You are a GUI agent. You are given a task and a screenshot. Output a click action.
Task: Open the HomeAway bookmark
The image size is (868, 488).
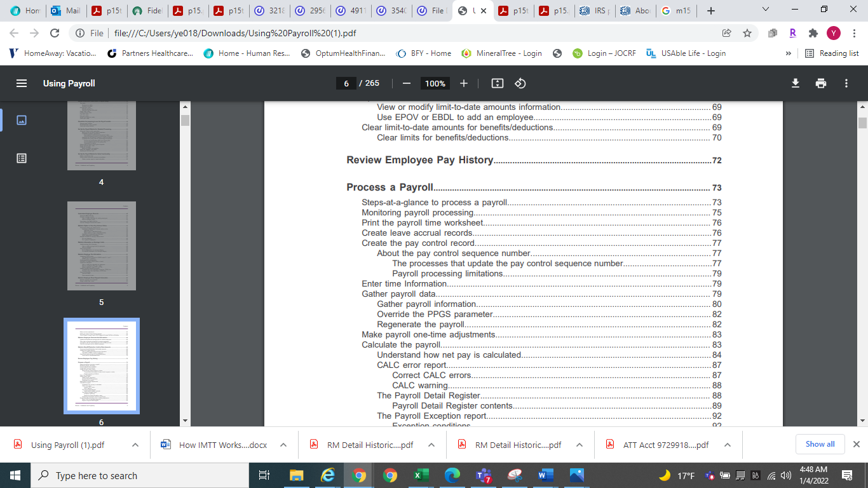point(53,53)
